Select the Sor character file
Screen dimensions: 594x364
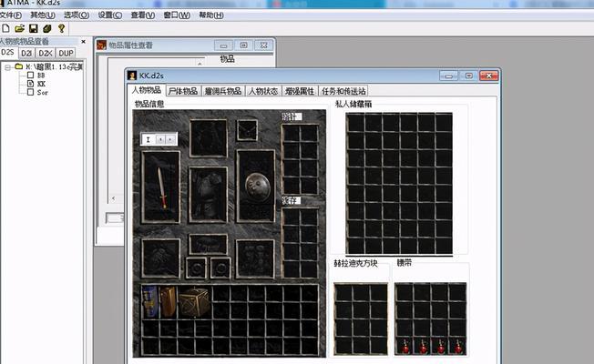(x=43, y=92)
